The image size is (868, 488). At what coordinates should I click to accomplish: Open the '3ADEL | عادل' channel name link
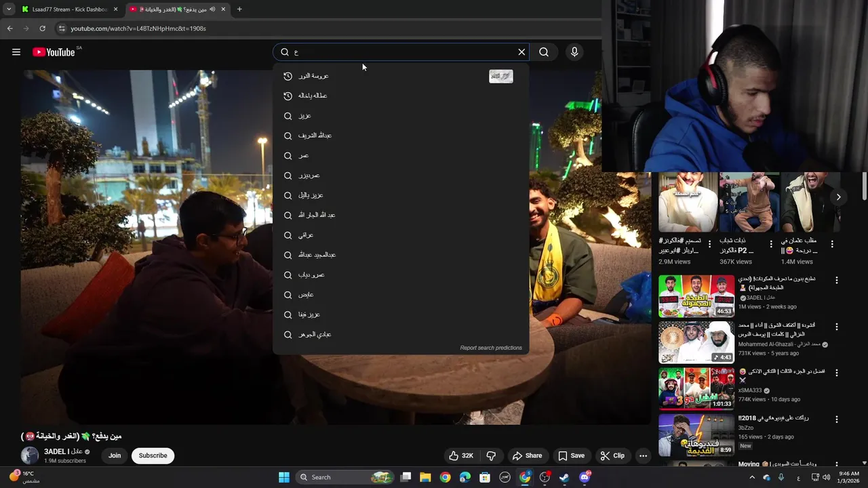[x=63, y=451]
